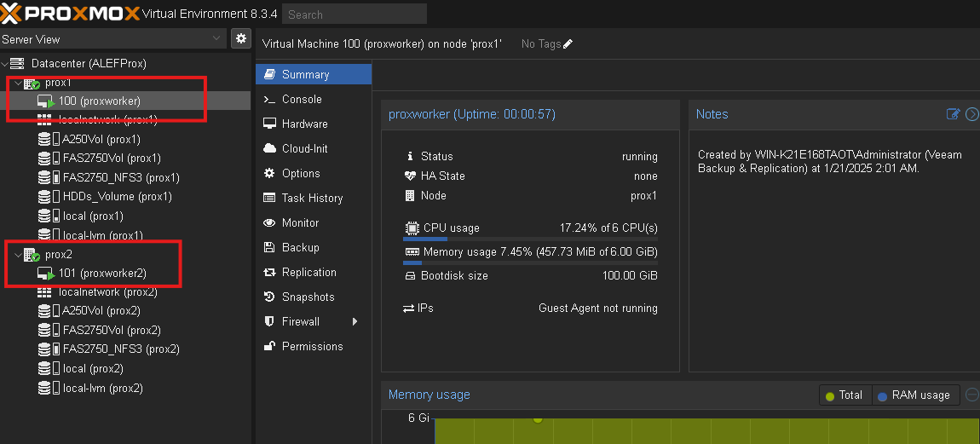Image resolution: width=980 pixels, height=444 pixels.
Task: Click the 'Guest Agent not running' text
Action: [598, 308]
